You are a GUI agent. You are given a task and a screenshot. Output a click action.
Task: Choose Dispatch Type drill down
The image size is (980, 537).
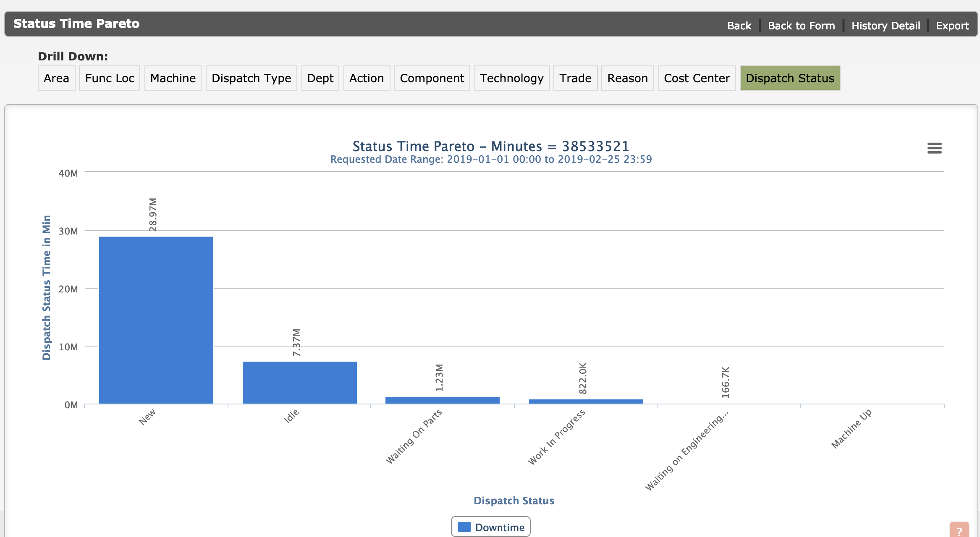click(252, 78)
